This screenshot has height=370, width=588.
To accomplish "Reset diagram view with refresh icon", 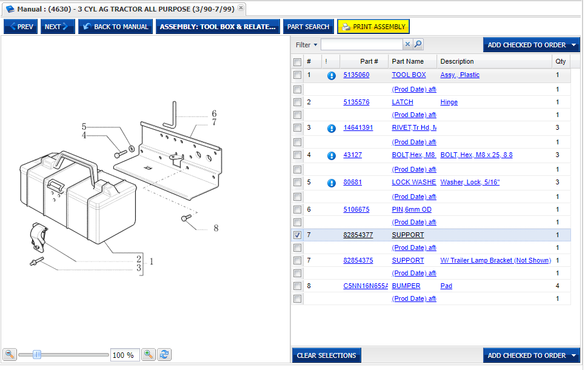I will point(164,355).
